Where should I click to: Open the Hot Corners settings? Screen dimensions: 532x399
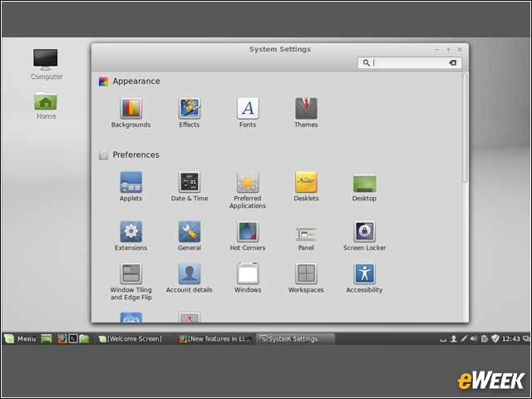click(248, 236)
